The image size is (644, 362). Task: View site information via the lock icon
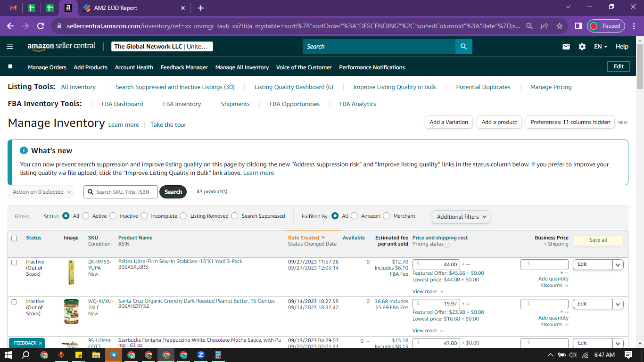[x=59, y=26]
